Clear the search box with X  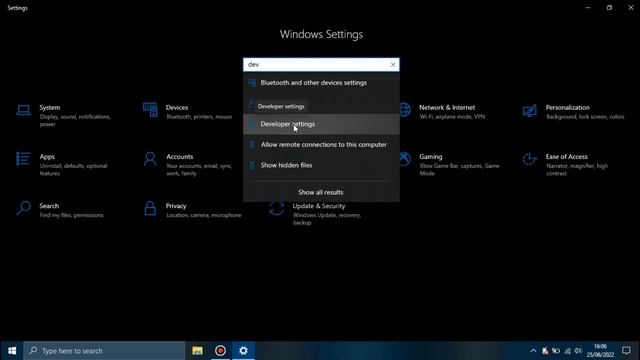pos(393,64)
